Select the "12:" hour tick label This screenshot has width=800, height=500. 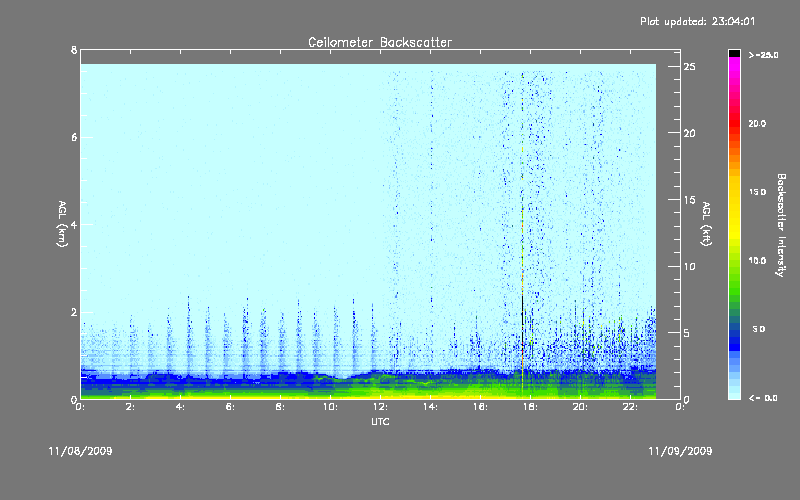click(381, 407)
